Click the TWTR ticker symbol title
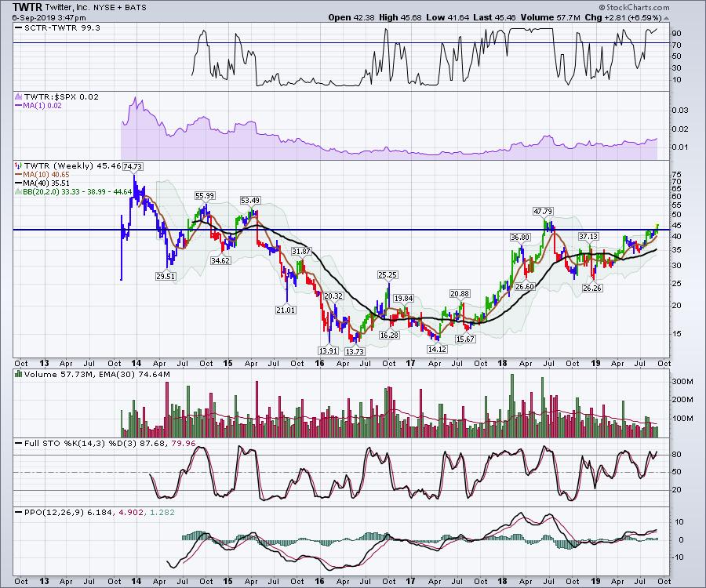The image size is (706, 588). pyautogui.click(x=27, y=7)
